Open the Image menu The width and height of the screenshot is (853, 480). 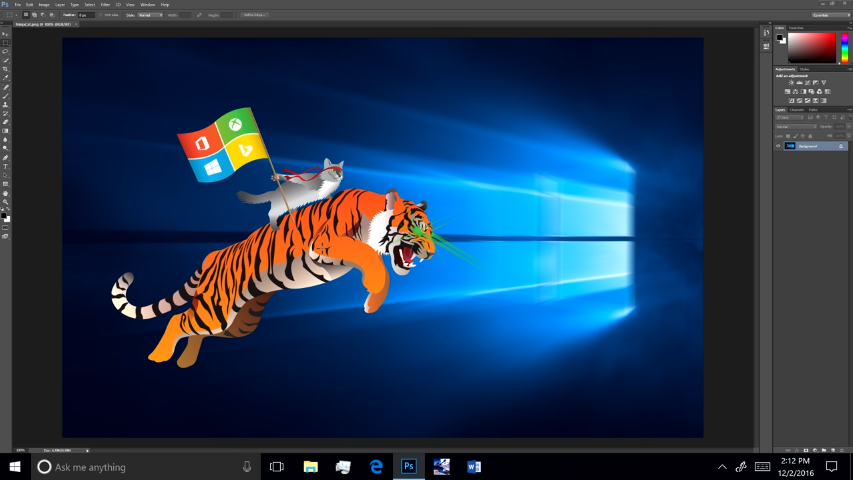coord(44,4)
